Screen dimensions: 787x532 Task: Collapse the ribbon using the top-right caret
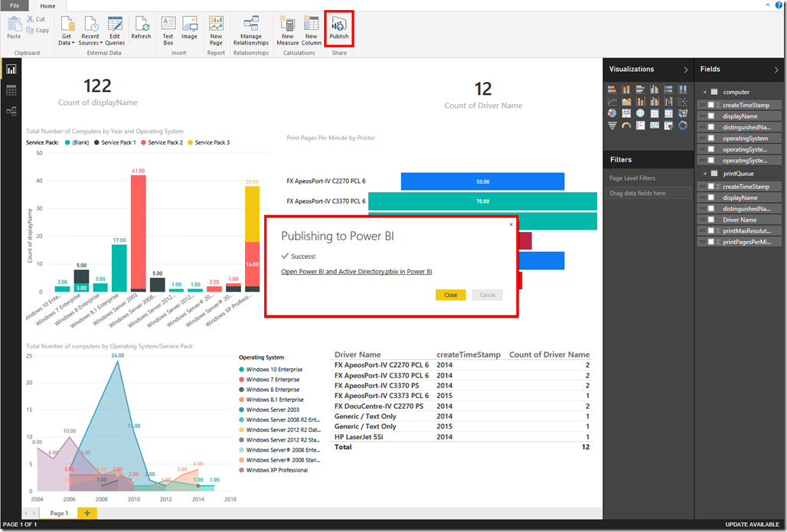point(767,5)
